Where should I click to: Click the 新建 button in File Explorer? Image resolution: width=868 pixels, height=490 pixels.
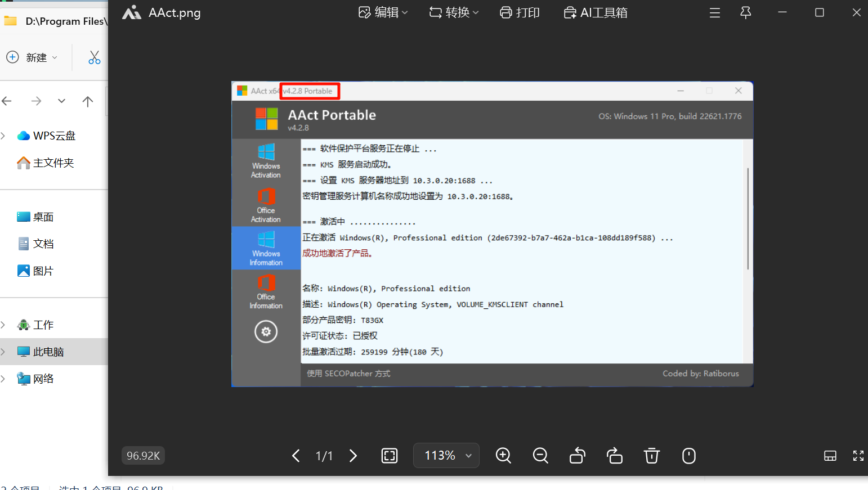[x=32, y=57]
